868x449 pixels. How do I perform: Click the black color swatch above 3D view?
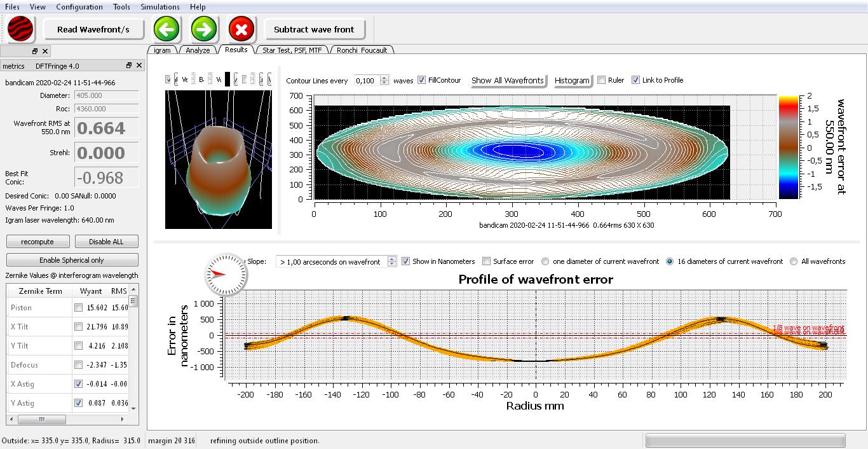[x=227, y=79]
